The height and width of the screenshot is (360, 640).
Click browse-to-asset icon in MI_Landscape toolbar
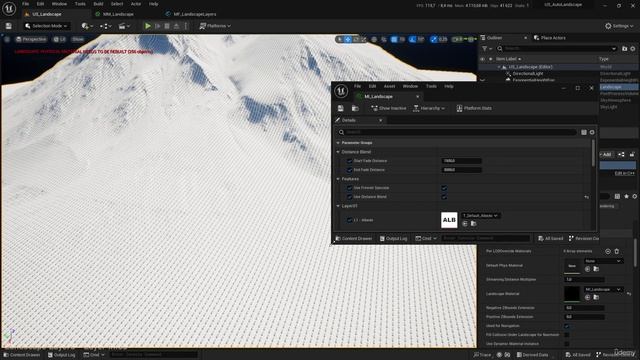click(x=355, y=108)
